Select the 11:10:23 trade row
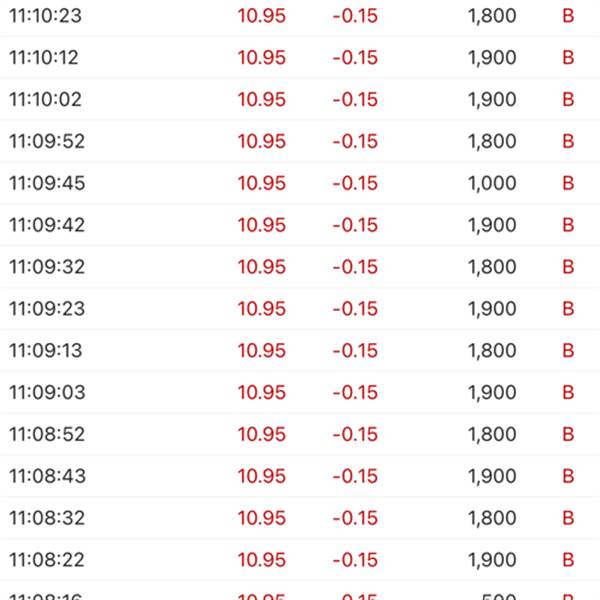Image resolution: width=600 pixels, height=600 pixels. click(300, 16)
